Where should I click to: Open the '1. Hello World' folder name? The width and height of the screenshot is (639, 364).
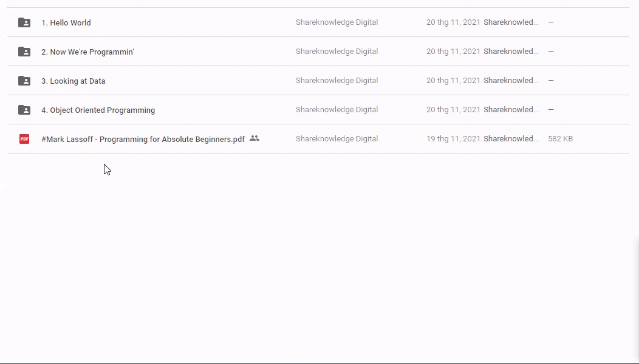tap(66, 23)
